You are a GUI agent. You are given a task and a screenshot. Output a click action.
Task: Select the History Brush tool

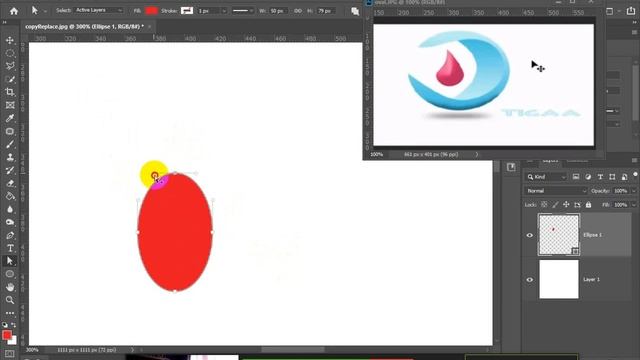pyautogui.click(x=10, y=171)
